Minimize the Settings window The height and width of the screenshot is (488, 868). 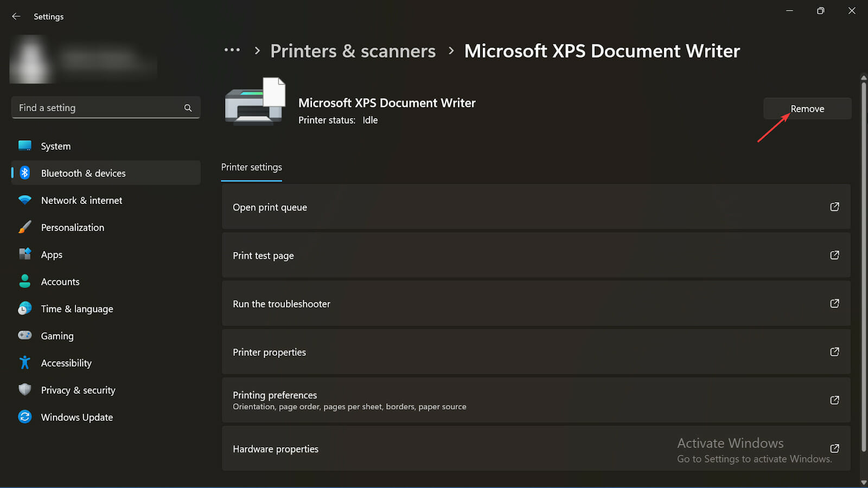pyautogui.click(x=789, y=11)
